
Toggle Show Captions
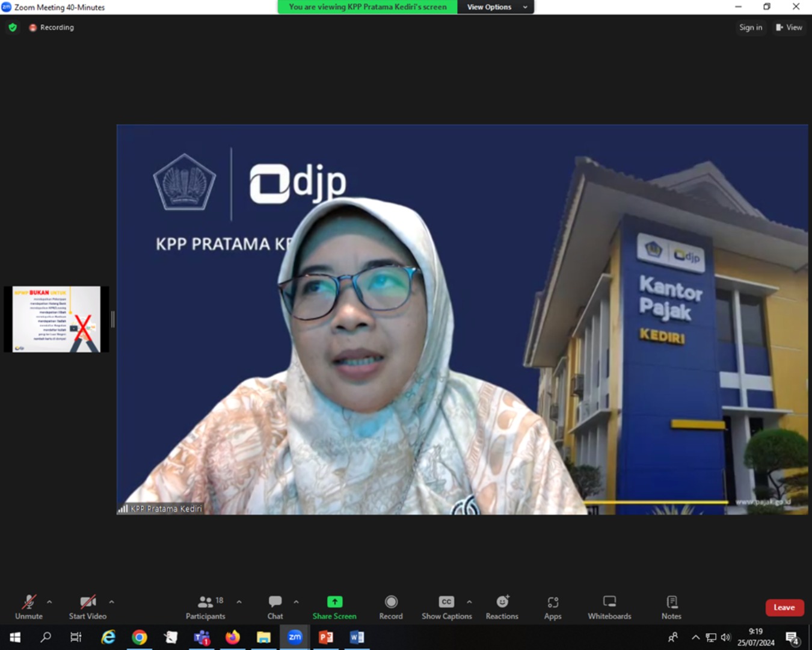click(446, 607)
